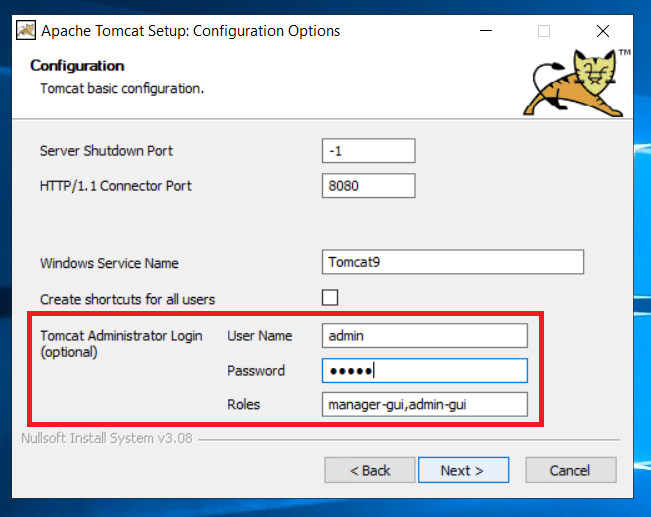
Task: Click the 'Create shortcuts for all users' label
Action: click(127, 299)
